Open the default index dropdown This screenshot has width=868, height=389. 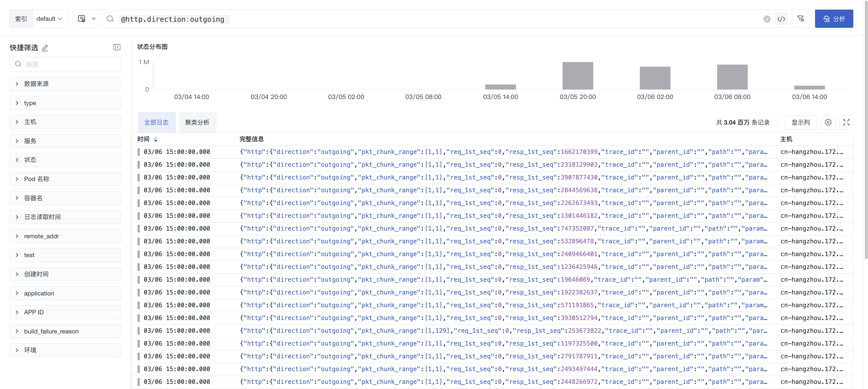(49, 19)
